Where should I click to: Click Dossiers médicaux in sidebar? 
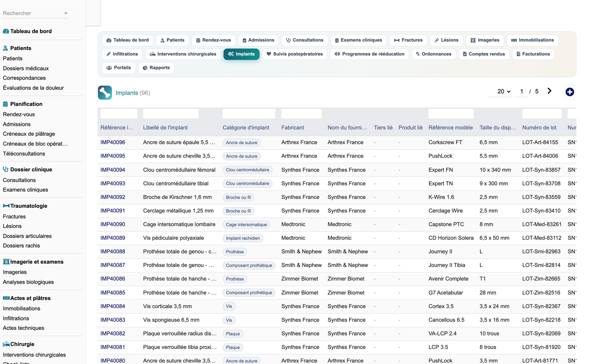point(26,68)
